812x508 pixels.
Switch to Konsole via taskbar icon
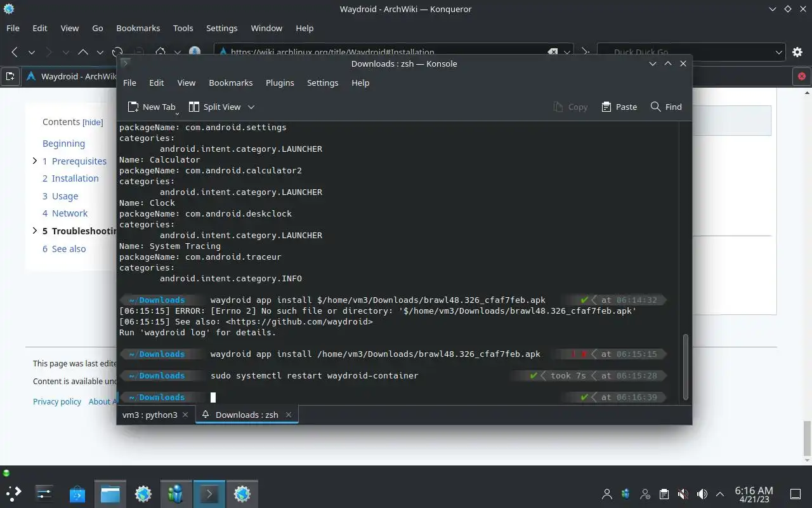pyautogui.click(x=209, y=493)
